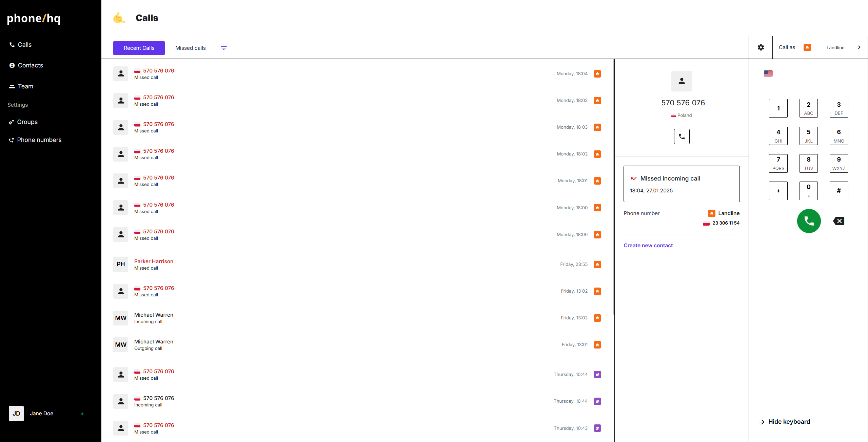The image size is (868, 442).
Task: Select the Recent Calls tab
Action: [x=139, y=48]
